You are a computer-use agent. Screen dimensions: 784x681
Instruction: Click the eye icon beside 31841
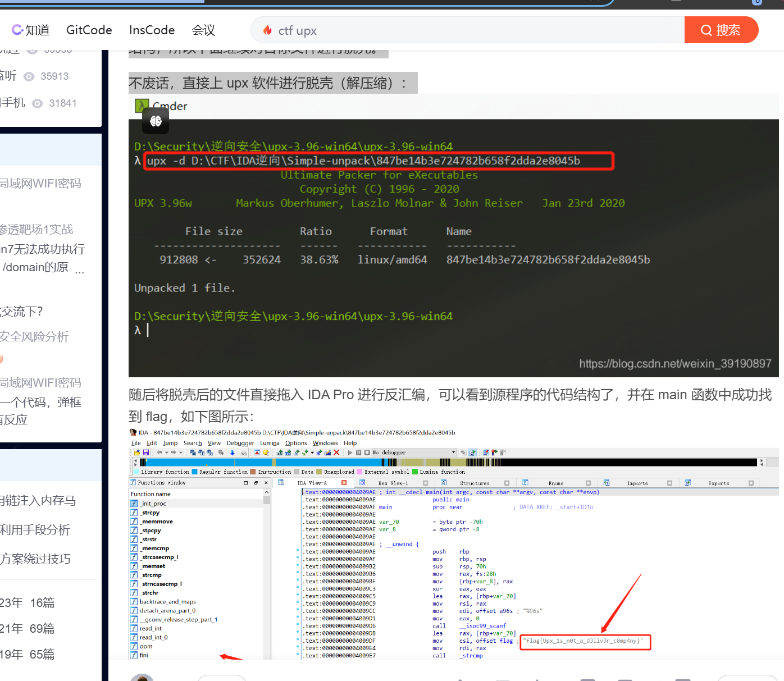pyautogui.click(x=38, y=103)
